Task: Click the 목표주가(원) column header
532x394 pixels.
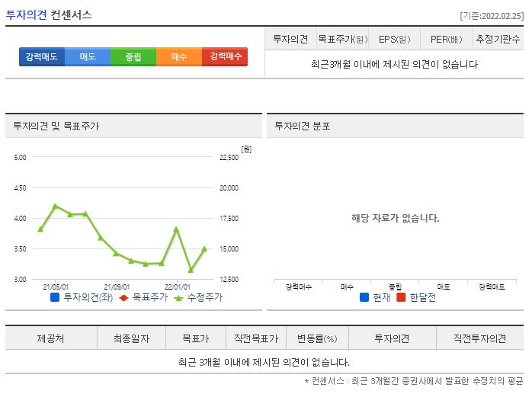Action: pyautogui.click(x=342, y=39)
